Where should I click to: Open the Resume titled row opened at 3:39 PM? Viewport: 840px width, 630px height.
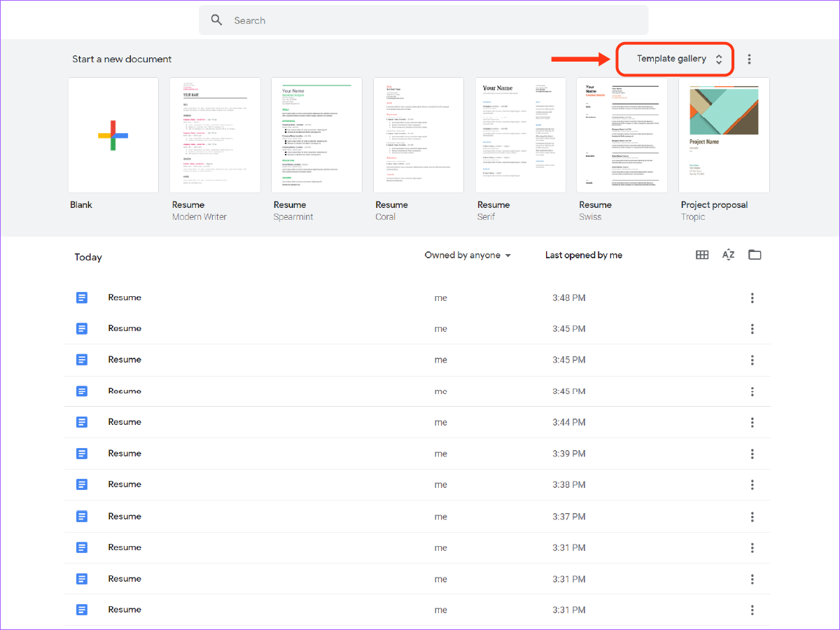click(x=417, y=454)
